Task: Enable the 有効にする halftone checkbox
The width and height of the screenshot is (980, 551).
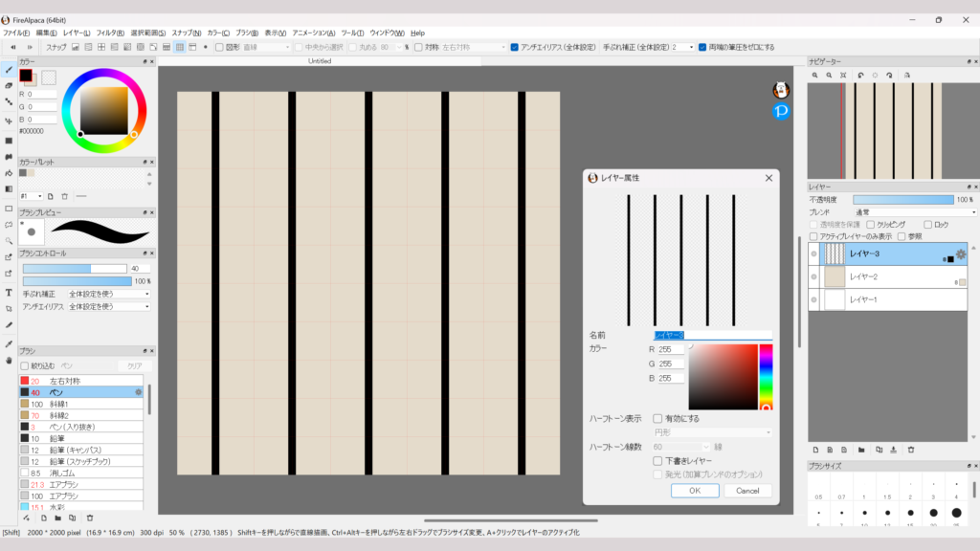Action: coord(657,418)
